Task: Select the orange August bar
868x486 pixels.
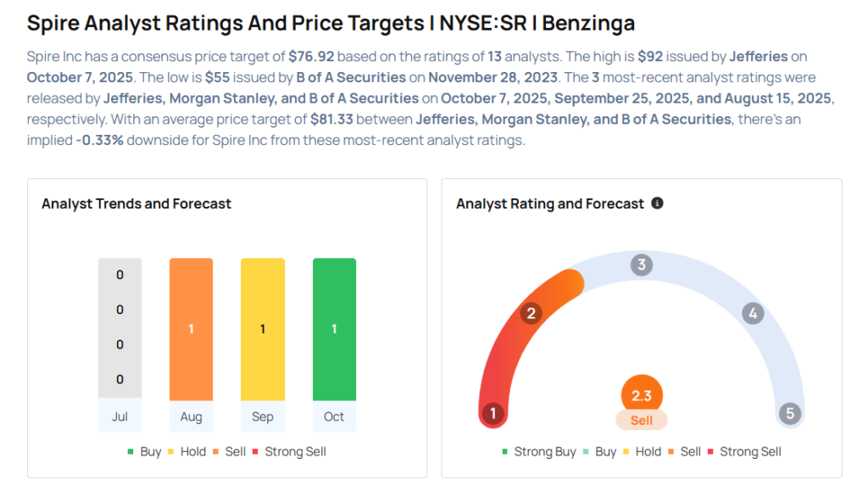Action: click(191, 329)
